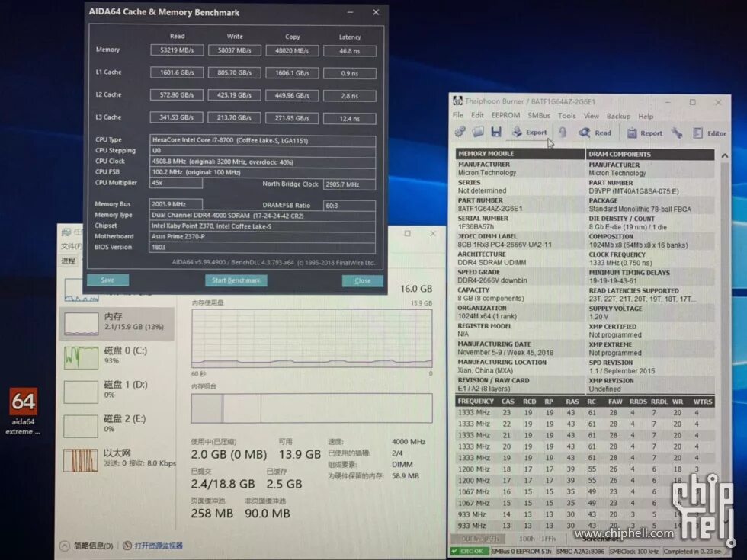Click the Memory Read value 53219 MB/s
Image resolution: width=747 pixels, height=560 pixels.
(177, 50)
